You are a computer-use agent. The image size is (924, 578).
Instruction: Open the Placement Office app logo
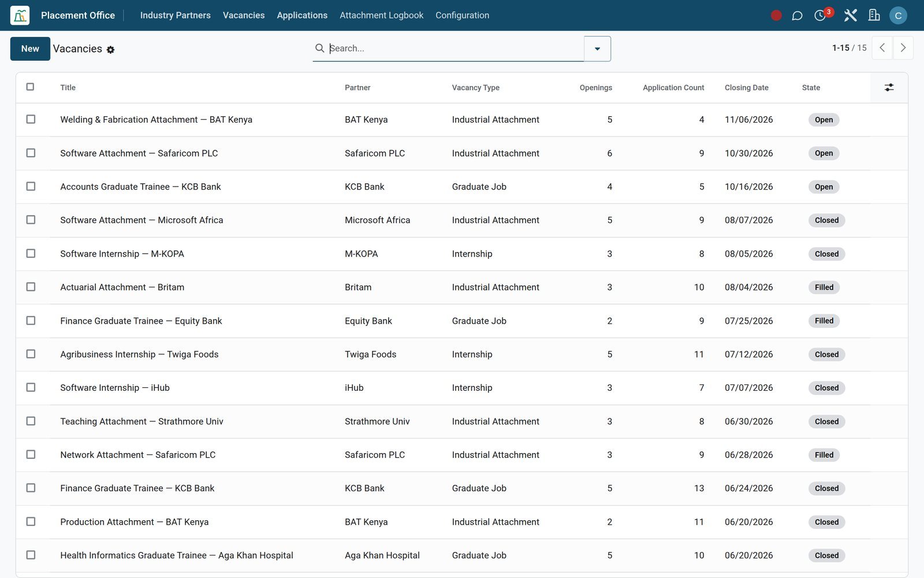pyautogui.click(x=20, y=15)
